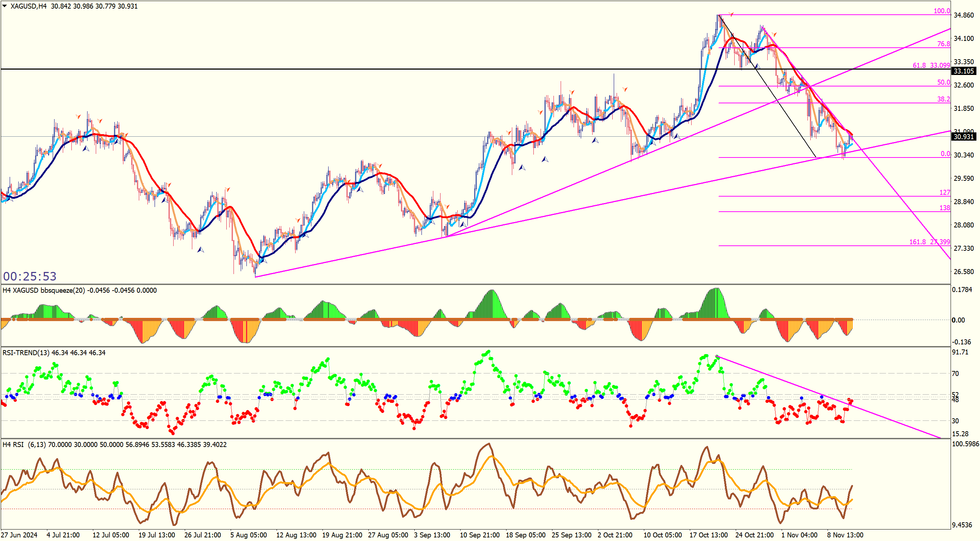Screen dimensions: 980x541
Task: Select the magenta trendline in the RSI-TREND panel
Action: [875, 414]
